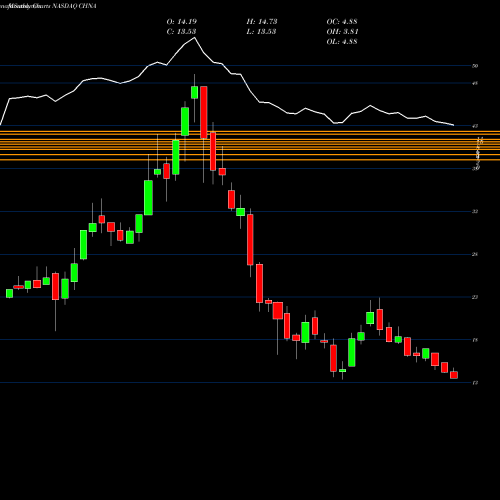Click the '50' price axis label

[475, 66]
